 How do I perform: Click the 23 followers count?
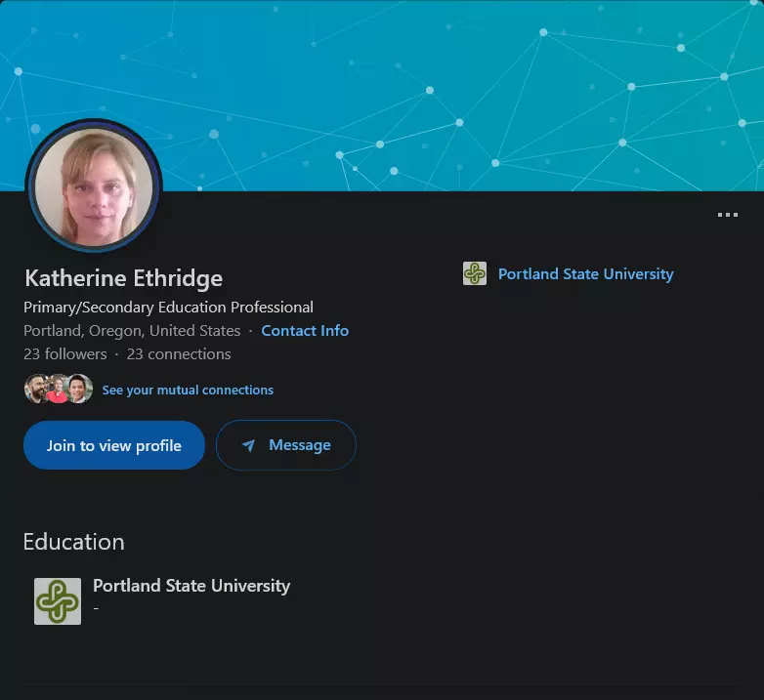[64, 354]
